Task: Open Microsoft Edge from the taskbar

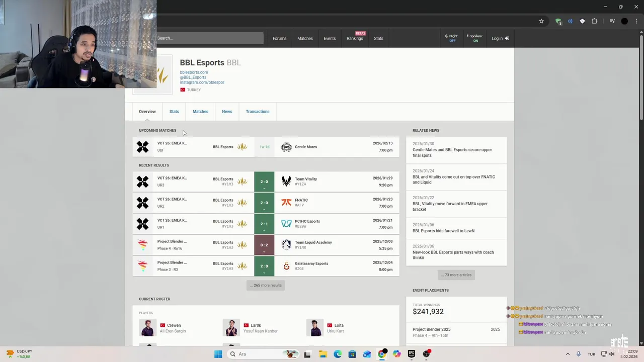Action: click(337, 354)
